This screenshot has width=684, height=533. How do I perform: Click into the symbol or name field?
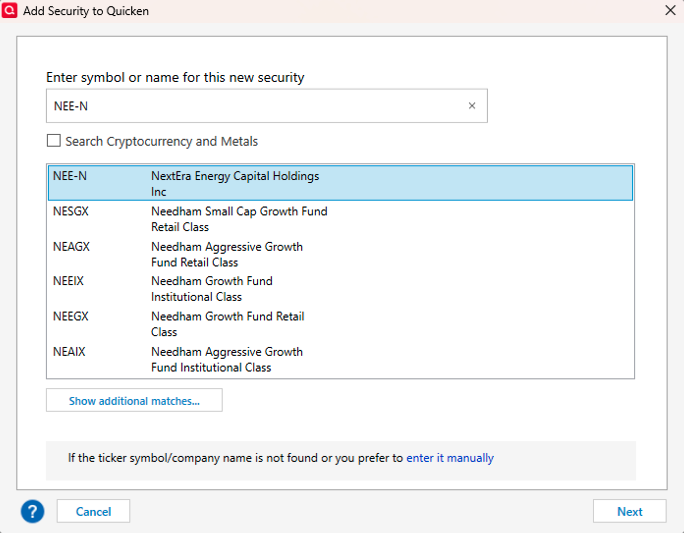pyautogui.click(x=255, y=106)
